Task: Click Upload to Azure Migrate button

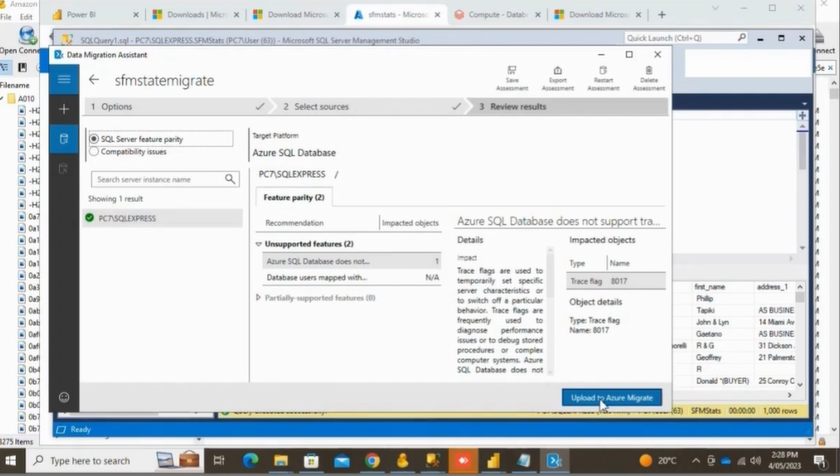Action: pos(612,397)
